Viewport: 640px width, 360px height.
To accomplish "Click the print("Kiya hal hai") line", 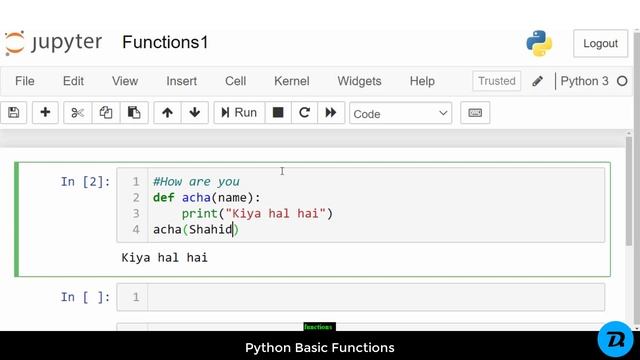I will coord(257,213).
